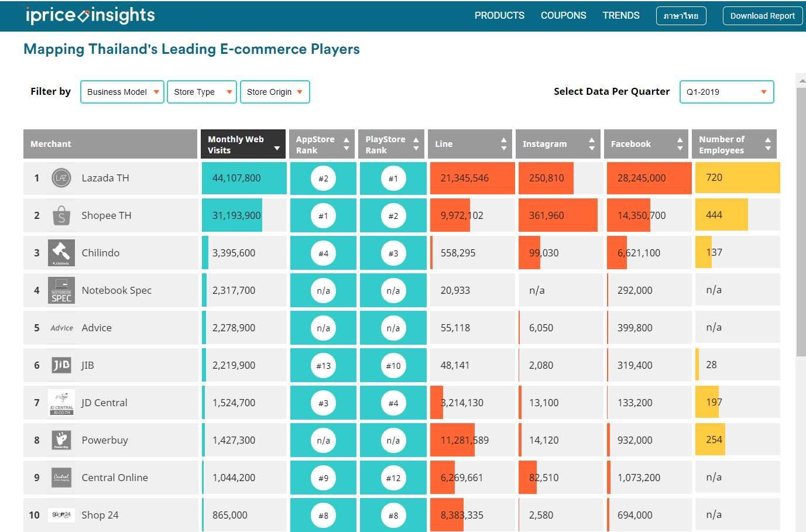Image resolution: width=806 pixels, height=532 pixels.
Task: Sort by Facebook followers arrows
Action: (x=680, y=144)
